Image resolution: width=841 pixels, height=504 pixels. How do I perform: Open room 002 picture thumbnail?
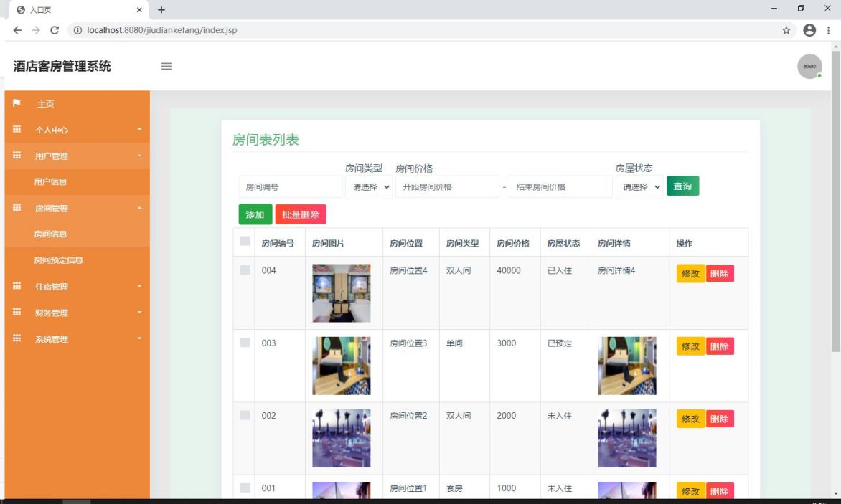(342, 438)
